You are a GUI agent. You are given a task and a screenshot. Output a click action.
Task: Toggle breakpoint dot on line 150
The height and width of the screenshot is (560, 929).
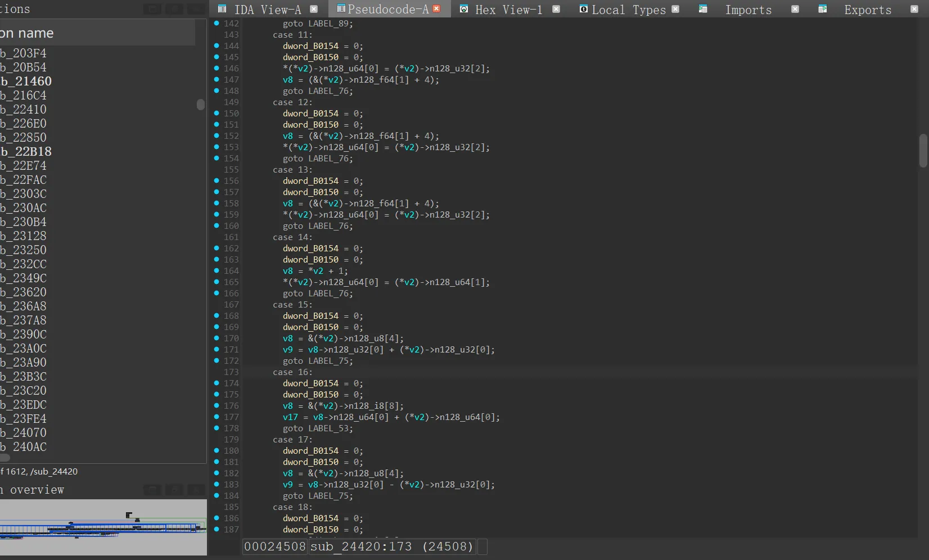click(217, 113)
